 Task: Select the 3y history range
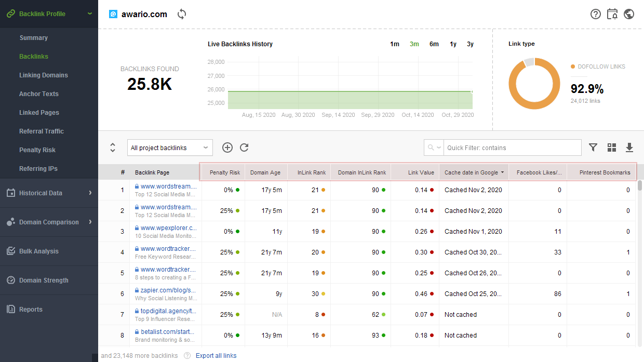(x=470, y=44)
